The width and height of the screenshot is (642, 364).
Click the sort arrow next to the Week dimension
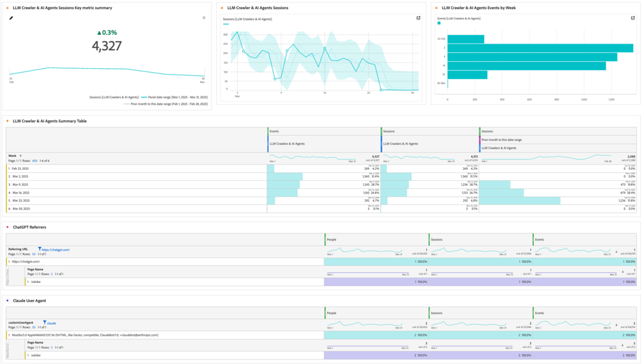[x=21, y=156]
